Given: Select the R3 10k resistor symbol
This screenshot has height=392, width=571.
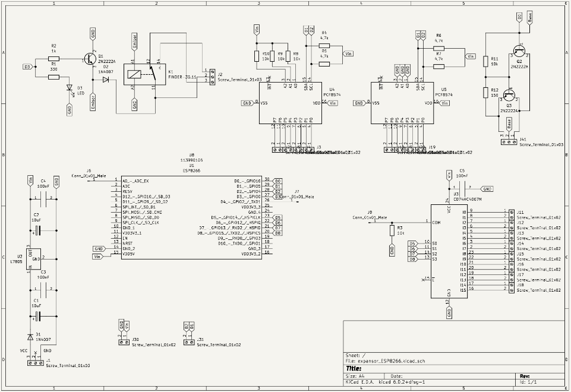Looking at the screenshot, I should pyautogui.click(x=392, y=231).
